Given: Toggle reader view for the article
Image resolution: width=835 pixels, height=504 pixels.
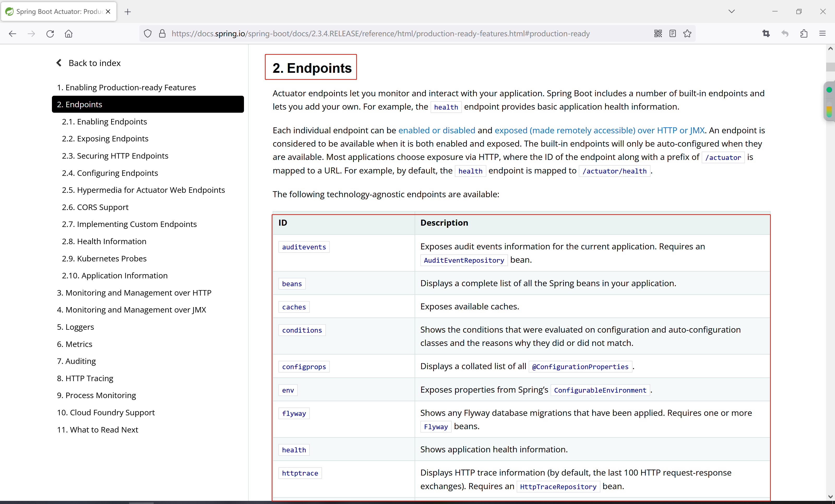Looking at the screenshot, I should 673,33.
